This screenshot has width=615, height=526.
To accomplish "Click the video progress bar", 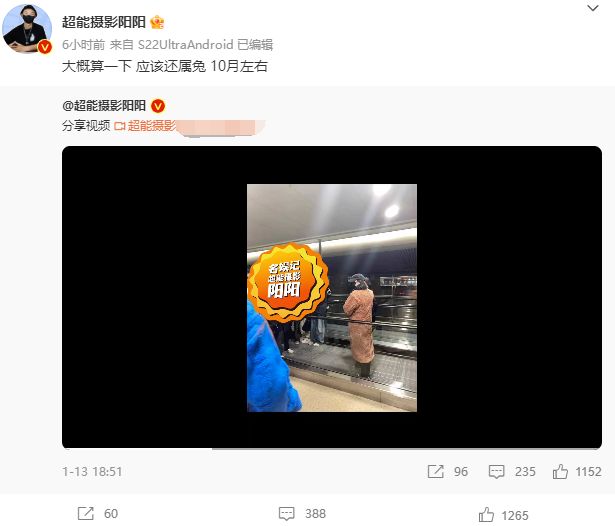I will [x=332, y=448].
